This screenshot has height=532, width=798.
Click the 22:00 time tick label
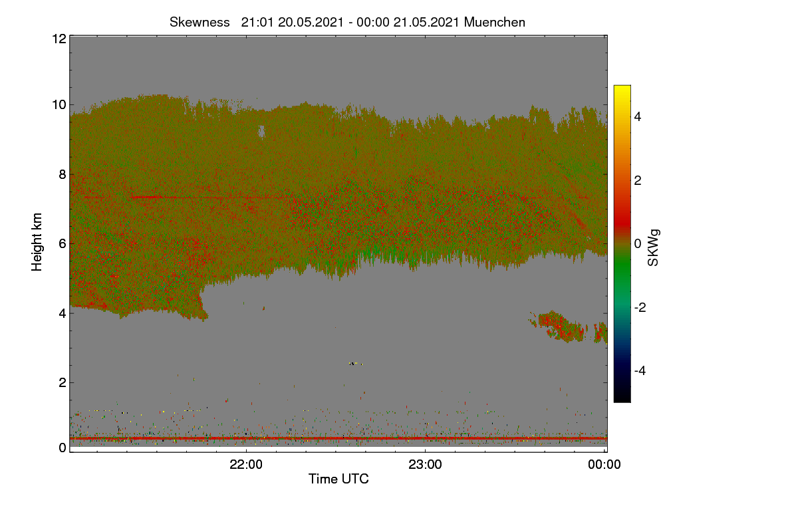(246, 465)
